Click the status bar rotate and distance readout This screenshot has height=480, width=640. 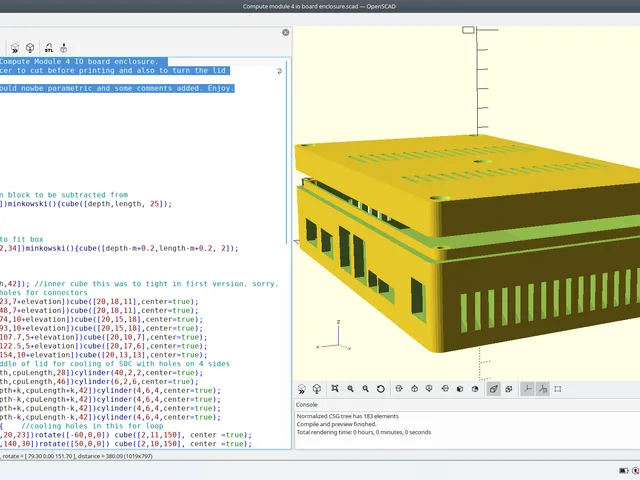click(76, 456)
